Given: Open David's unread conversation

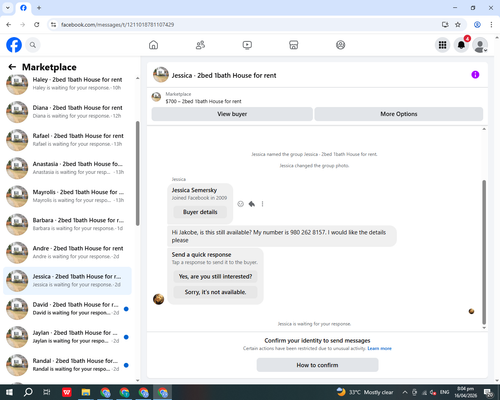Looking at the screenshot, I should pos(67,309).
